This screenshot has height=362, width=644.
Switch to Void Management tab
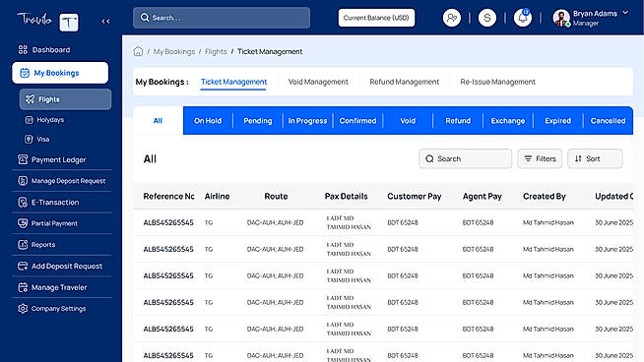[x=318, y=82]
